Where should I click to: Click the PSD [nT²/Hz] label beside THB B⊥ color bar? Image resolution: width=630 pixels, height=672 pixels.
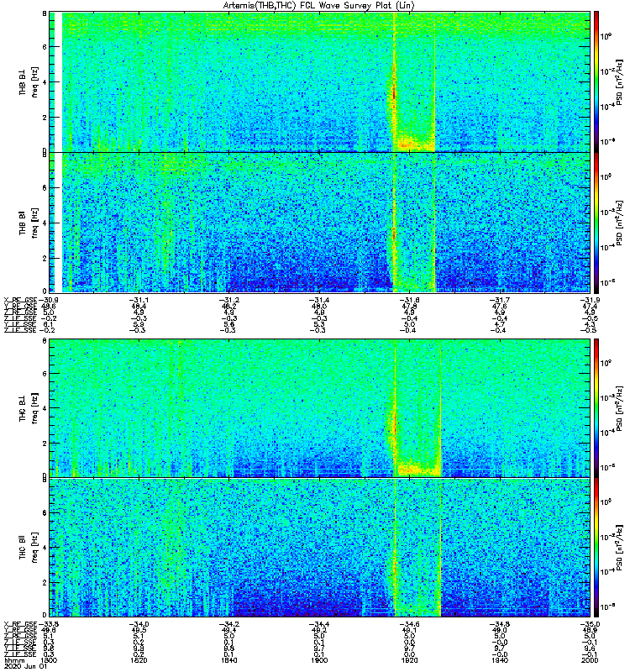click(x=619, y=81)
